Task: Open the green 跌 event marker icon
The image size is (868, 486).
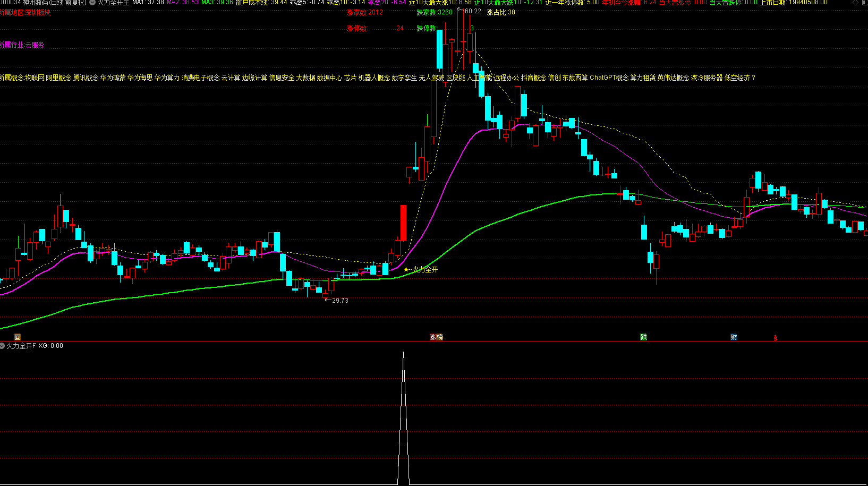Action: click(x=644, y=337)
